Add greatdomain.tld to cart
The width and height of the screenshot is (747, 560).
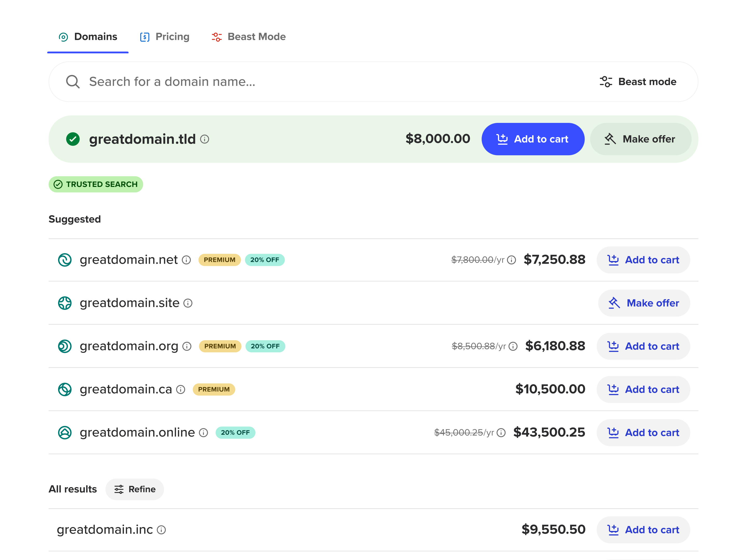pyautogui.click(x=532, y=139)
